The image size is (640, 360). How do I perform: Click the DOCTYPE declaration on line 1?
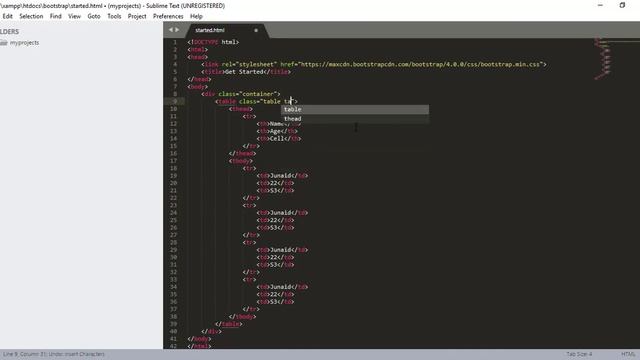coord(213,42)
